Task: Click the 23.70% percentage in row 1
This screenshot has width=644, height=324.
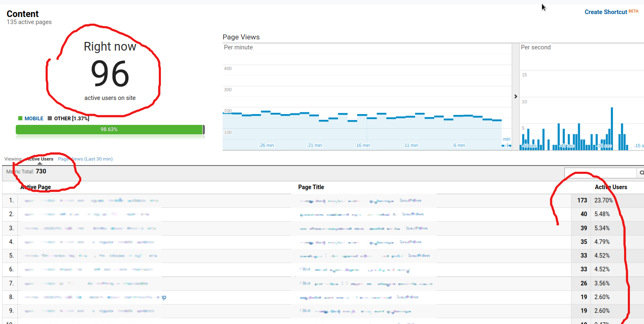Action: coord(602,200)
